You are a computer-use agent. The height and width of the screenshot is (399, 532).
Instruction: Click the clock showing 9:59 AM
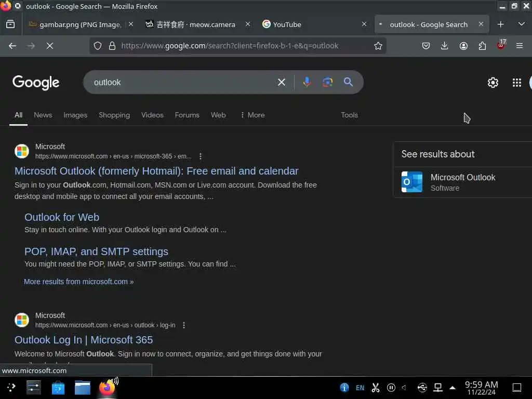tap(481, 388)
